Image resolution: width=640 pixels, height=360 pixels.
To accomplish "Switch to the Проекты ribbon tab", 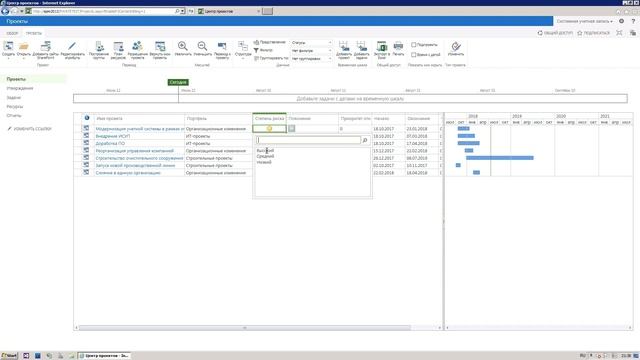I will (x=33, y=33).
